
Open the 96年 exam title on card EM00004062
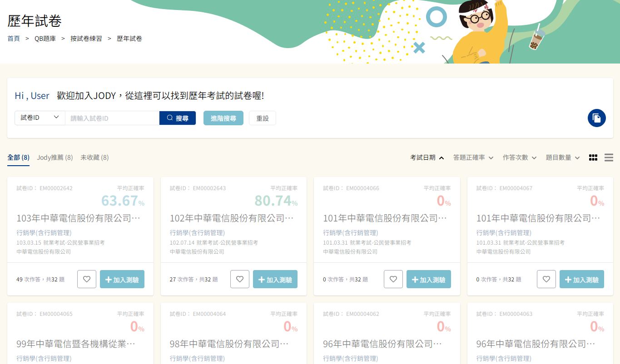[382, 344]
